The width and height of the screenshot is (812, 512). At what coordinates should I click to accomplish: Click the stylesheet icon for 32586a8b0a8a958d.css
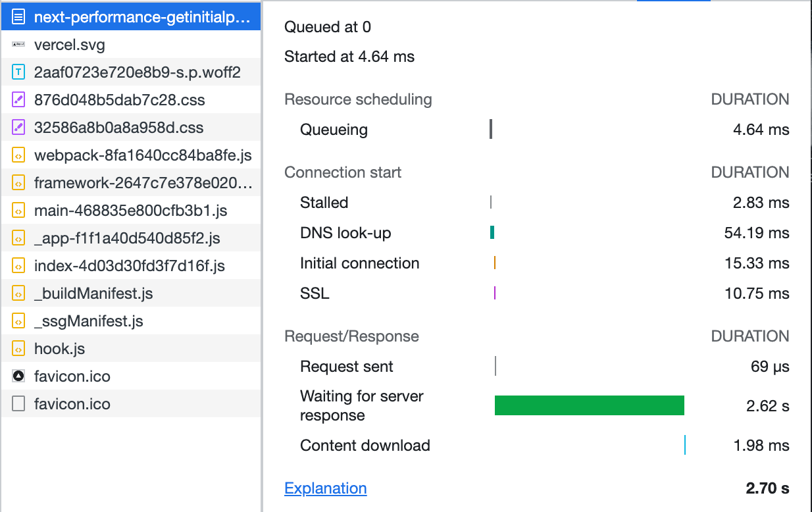[19, 128]
